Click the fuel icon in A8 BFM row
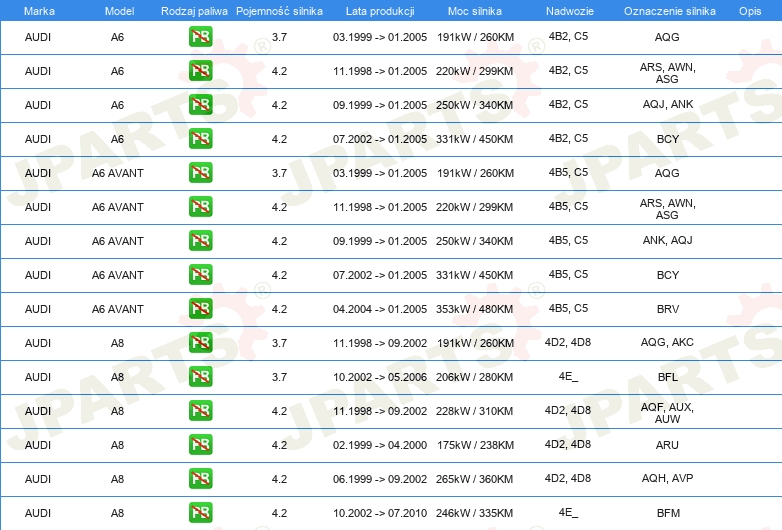The image size is (782, 530). [200, 513]
